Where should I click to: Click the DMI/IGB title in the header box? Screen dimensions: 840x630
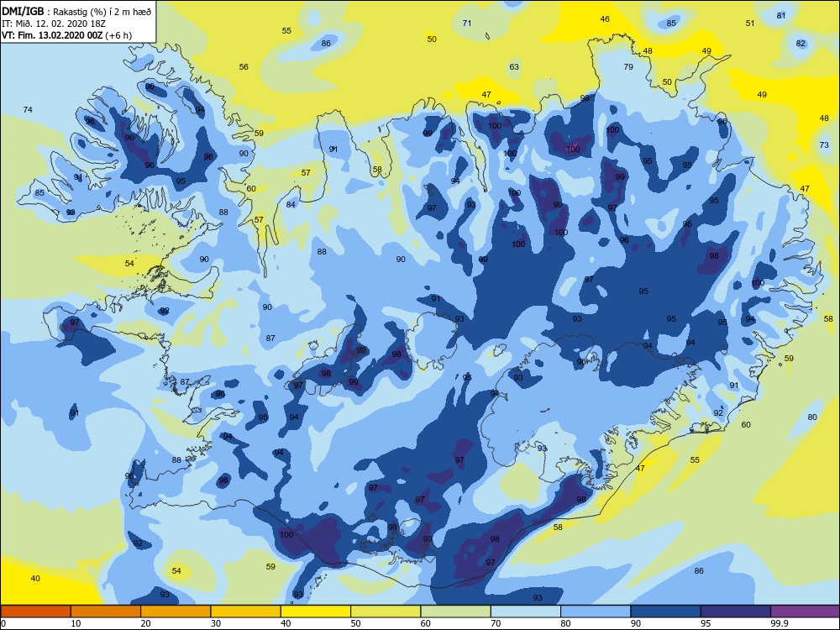(x=23, y=11)
